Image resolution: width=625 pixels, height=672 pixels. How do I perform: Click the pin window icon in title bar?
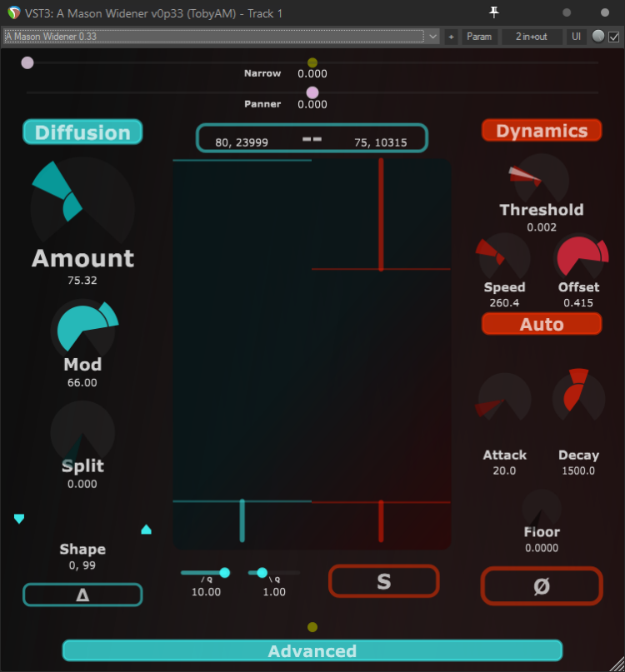pyautogui.click(x=493, y=12)
